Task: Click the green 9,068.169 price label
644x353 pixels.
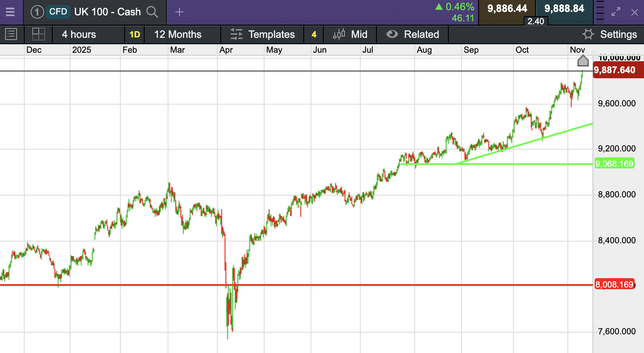Action: [614, 164]
